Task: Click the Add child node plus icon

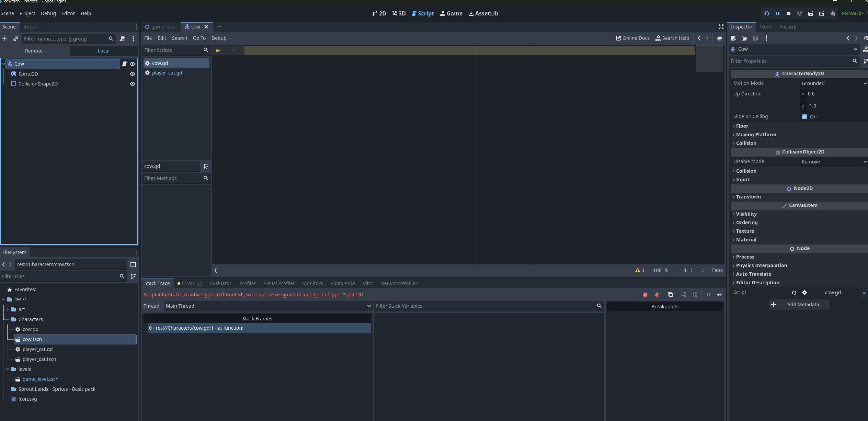Action: pyautogui.click(x=5, y=39)
